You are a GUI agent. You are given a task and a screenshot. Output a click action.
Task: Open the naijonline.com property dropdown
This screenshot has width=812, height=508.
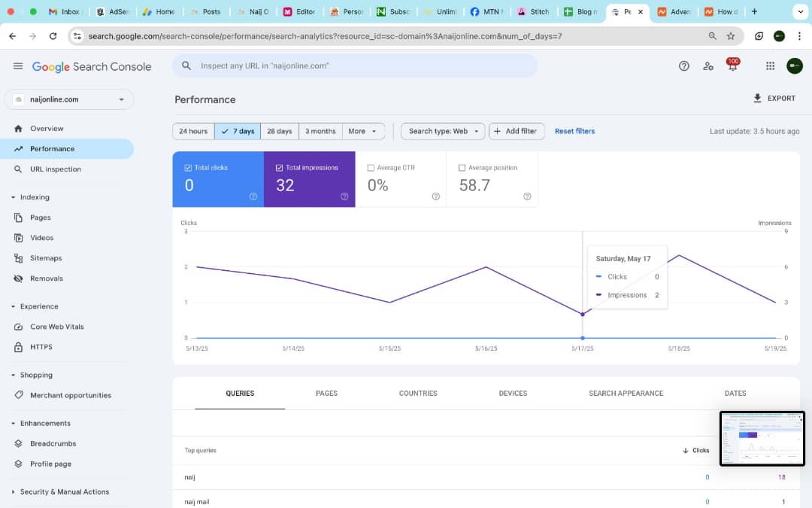tap(69, 99)
